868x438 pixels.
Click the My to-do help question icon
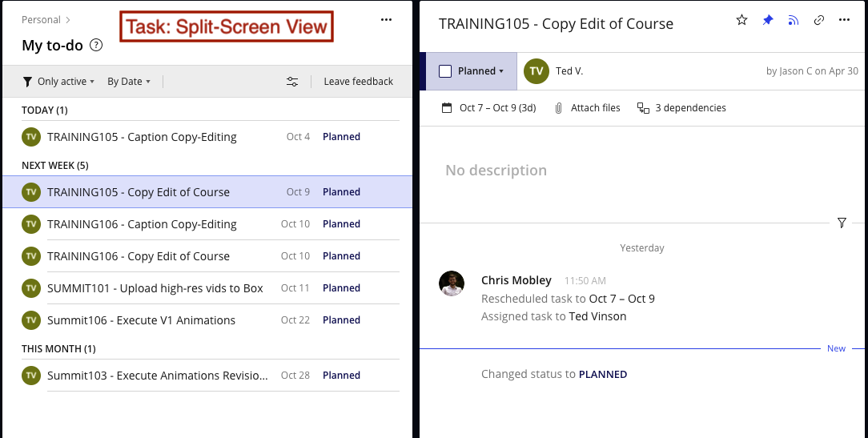click(x=96, y=45)
